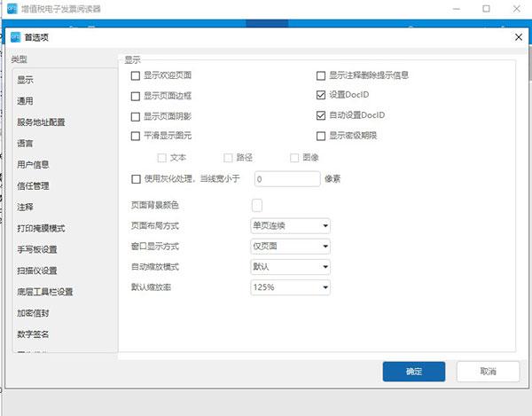Open 打印掩膜模式 category
Image resolution: width=532 pixels, height=416 pixels.
pos(65,228)
